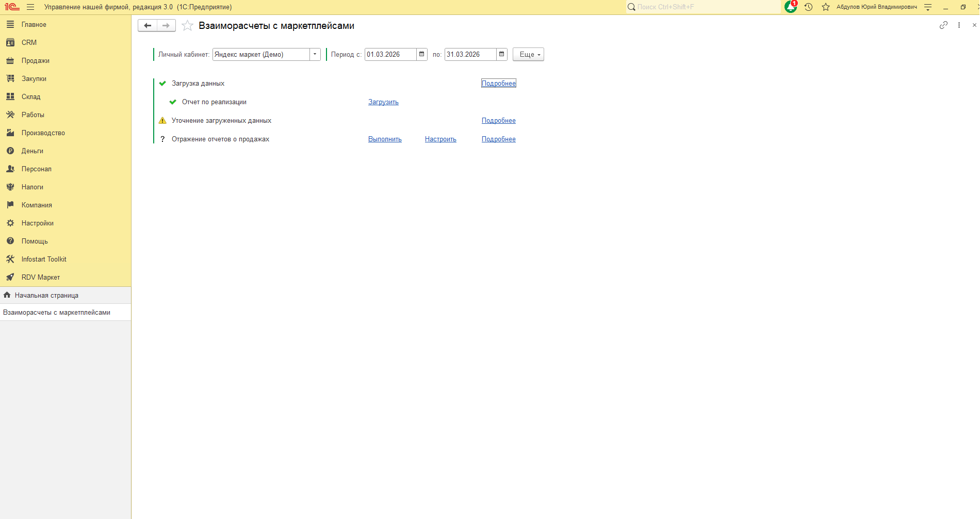Click the Производство factory icon

10,133
